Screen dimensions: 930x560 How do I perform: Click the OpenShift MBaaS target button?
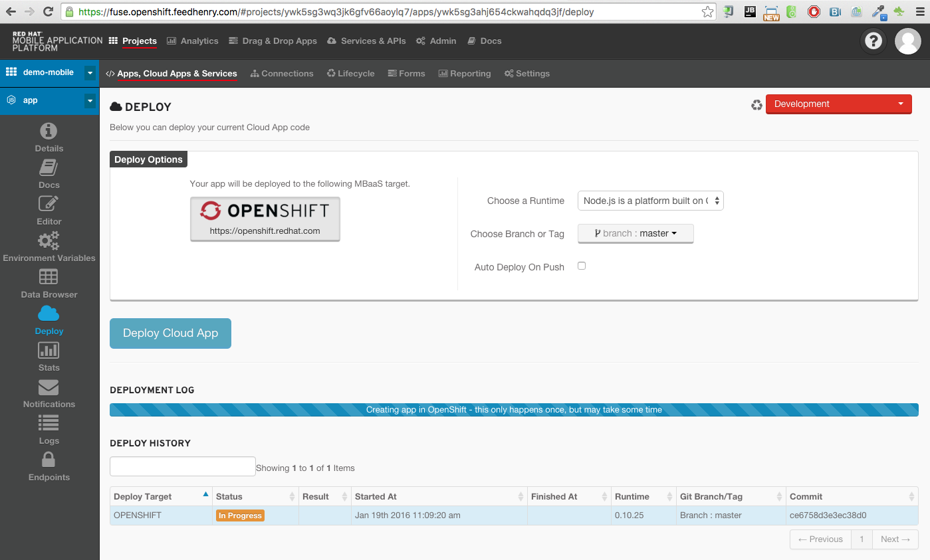(265, 219)
